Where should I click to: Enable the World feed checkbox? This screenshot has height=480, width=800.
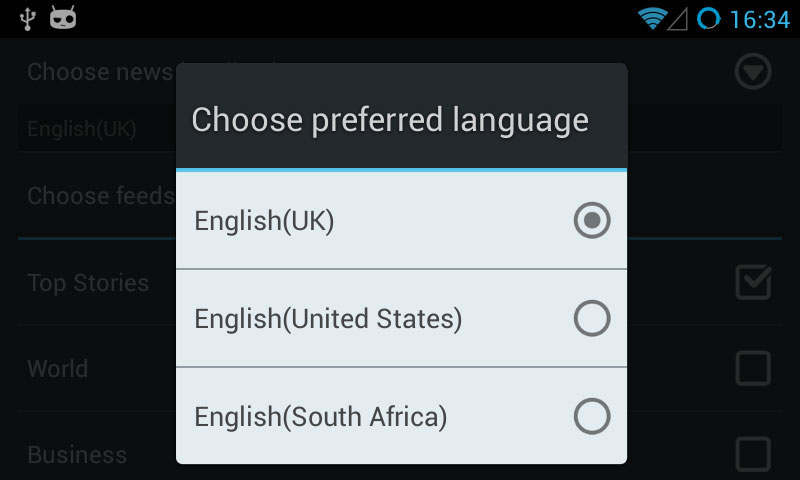[753, 368]
